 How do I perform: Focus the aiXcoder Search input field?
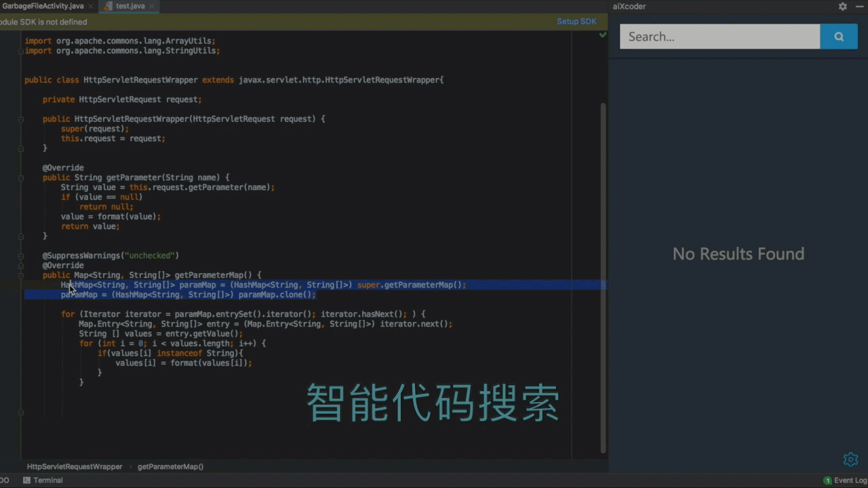click(720, 37)
